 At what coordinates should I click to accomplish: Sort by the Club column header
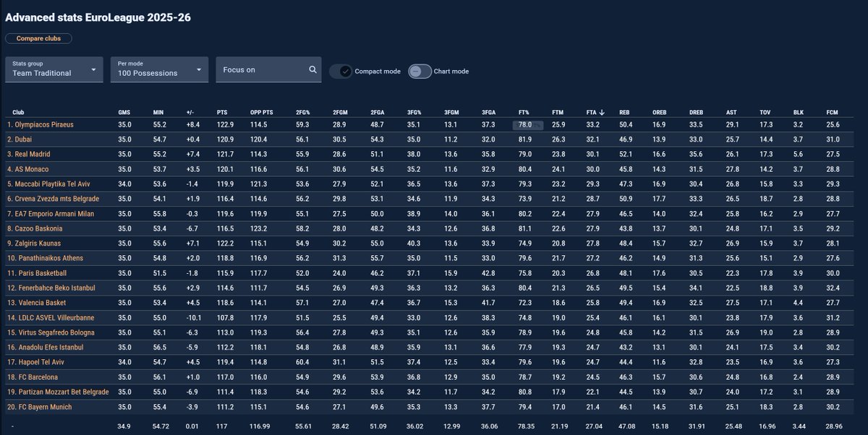click(x=18, y=112)
